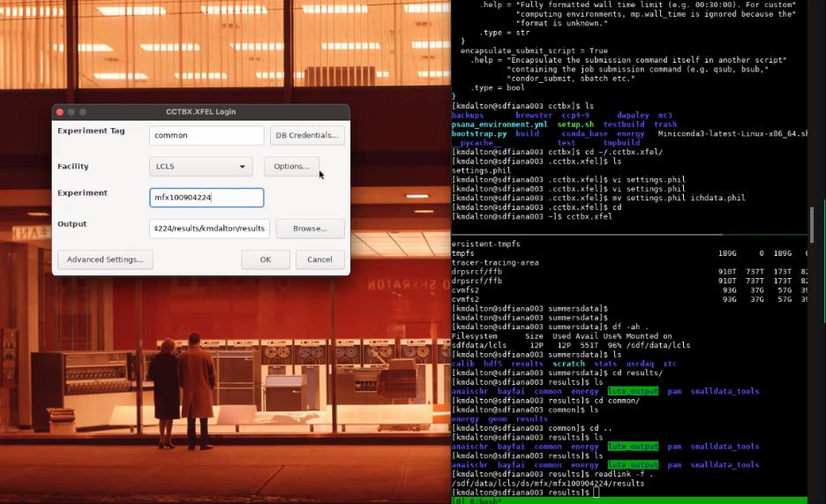
Task: Click the terminal scrollbar thumb on right edge
Action: [812, 222]
